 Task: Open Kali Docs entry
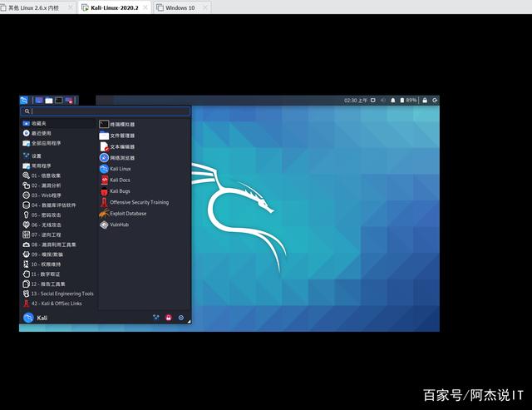pyautogui.click(x=144, y=180)
